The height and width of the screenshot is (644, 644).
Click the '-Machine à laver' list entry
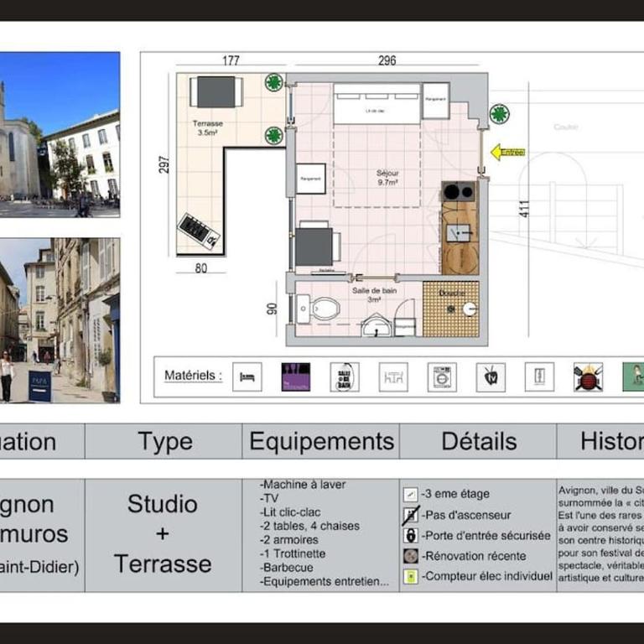pyautogui.click(x=302, y=485)
